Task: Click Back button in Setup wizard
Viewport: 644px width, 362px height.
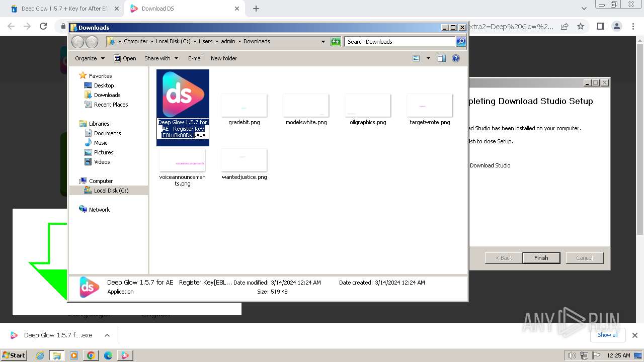Action: coord(504,258)
